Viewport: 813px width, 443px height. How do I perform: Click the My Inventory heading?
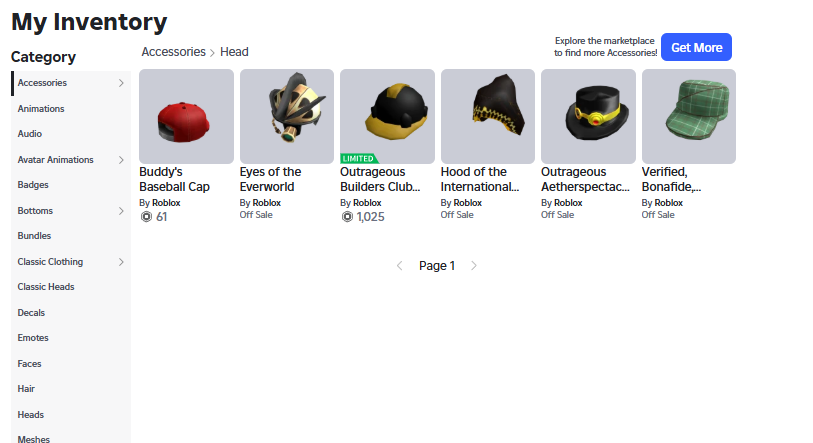(89, 22)
